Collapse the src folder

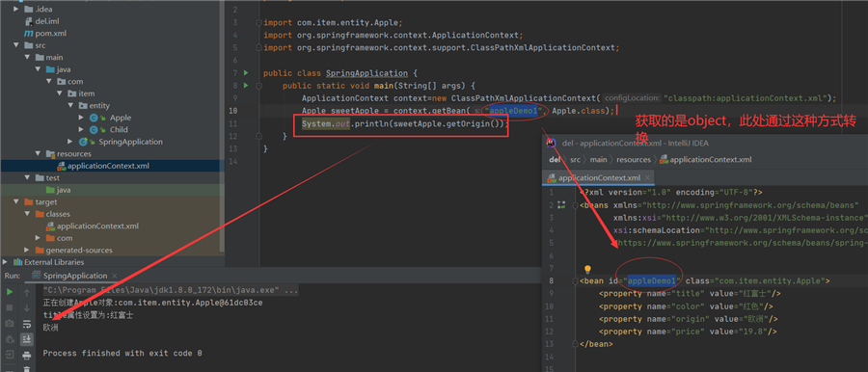pos(15,45)
